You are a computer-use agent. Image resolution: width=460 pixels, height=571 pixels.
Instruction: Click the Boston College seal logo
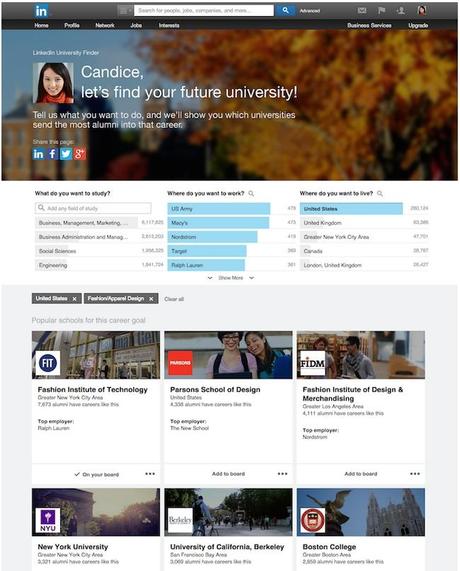click(x=312, y=520)
